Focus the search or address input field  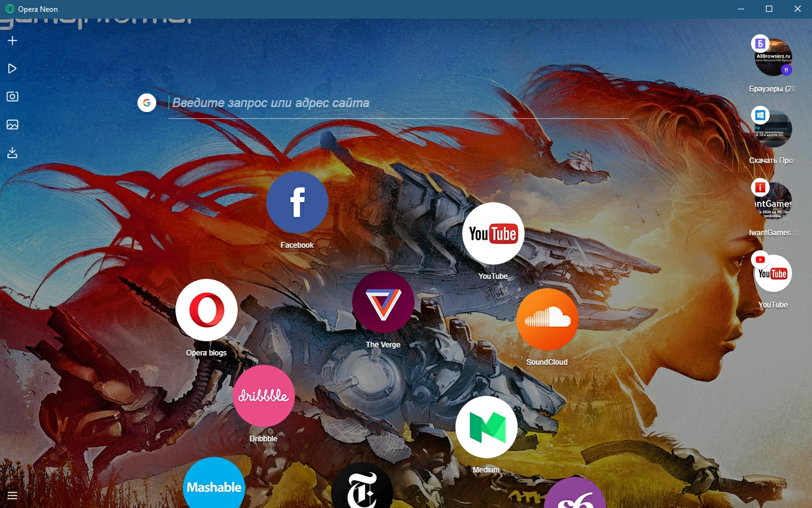click(398, 103)
